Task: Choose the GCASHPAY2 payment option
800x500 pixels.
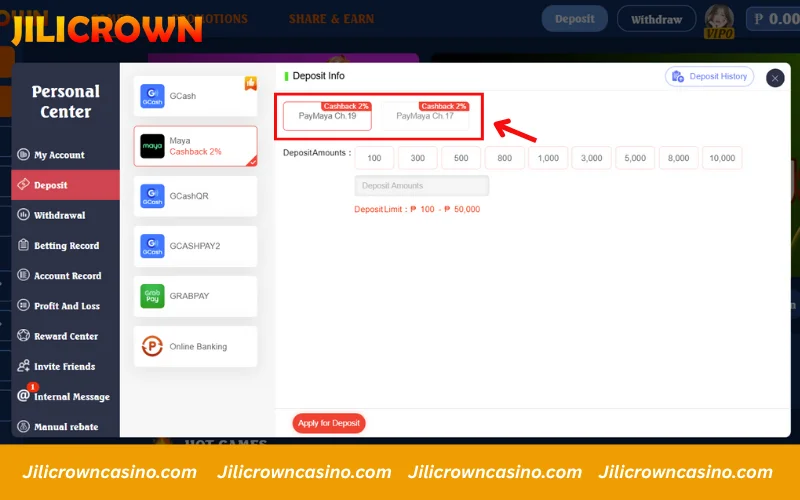Action: (x=195, y=246)
